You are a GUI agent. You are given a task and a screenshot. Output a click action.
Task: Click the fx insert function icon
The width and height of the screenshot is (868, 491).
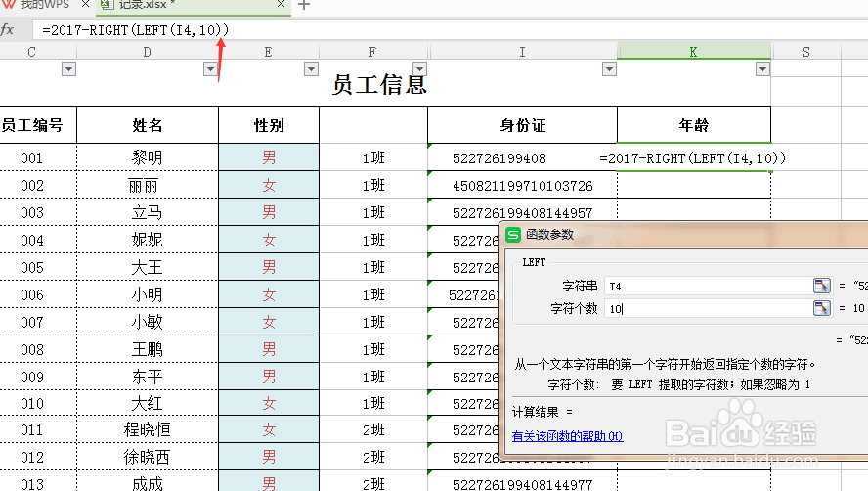[x=7, y=30]
